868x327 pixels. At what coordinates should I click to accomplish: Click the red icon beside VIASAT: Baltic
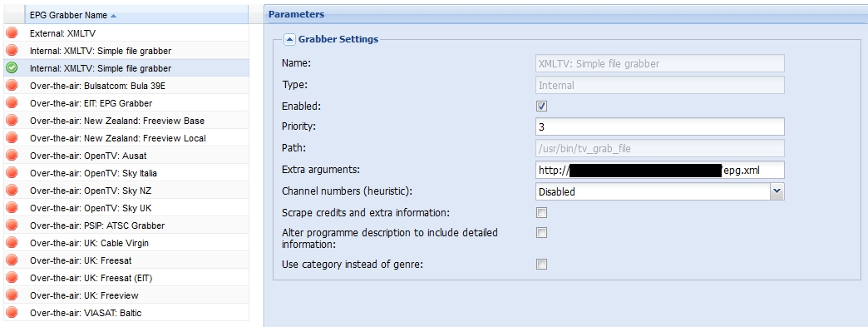coord(12,313)
